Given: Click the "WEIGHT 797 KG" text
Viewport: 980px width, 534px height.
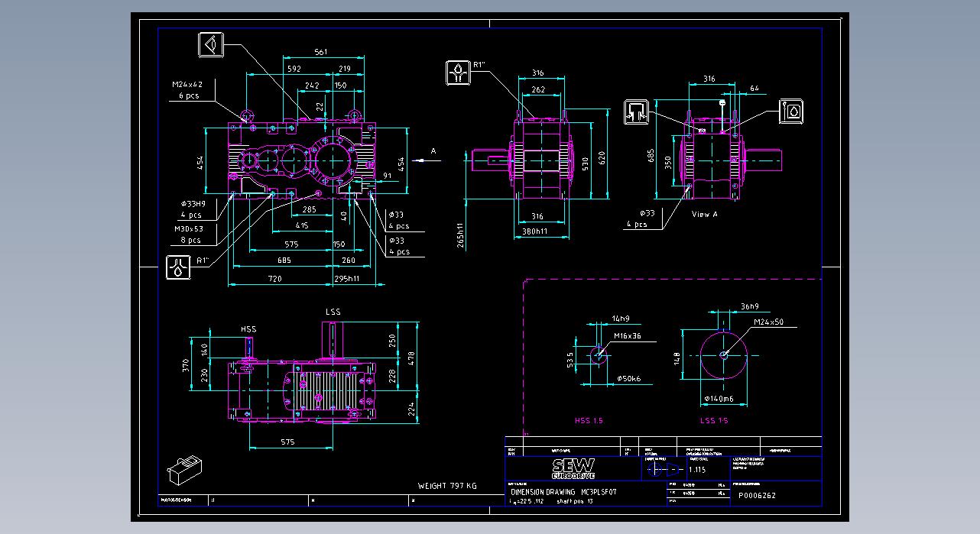Looking at the screenshot, I should (447, 486).
